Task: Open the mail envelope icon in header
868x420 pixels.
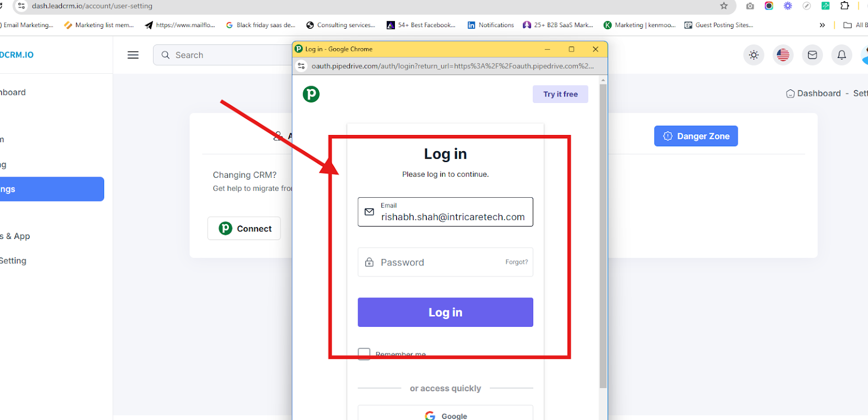Action: point(812,55)
